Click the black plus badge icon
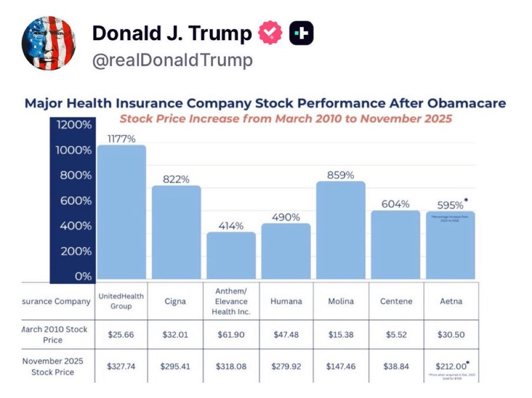This screenshot has width=532, height=398. [301, 34]
